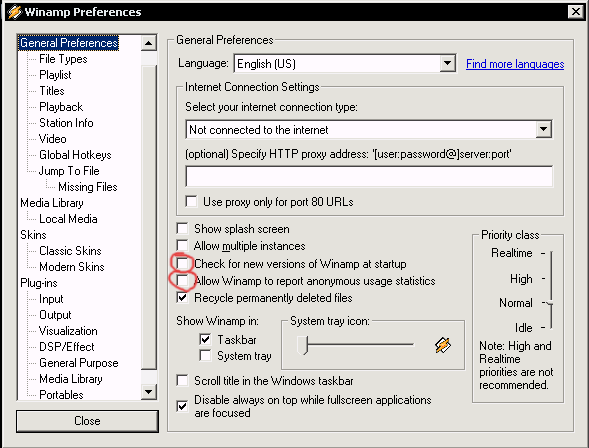The width and height of the screenshot is (589, 448).
Task: Open the internet connection type dropdown
Action: [544, 130]
